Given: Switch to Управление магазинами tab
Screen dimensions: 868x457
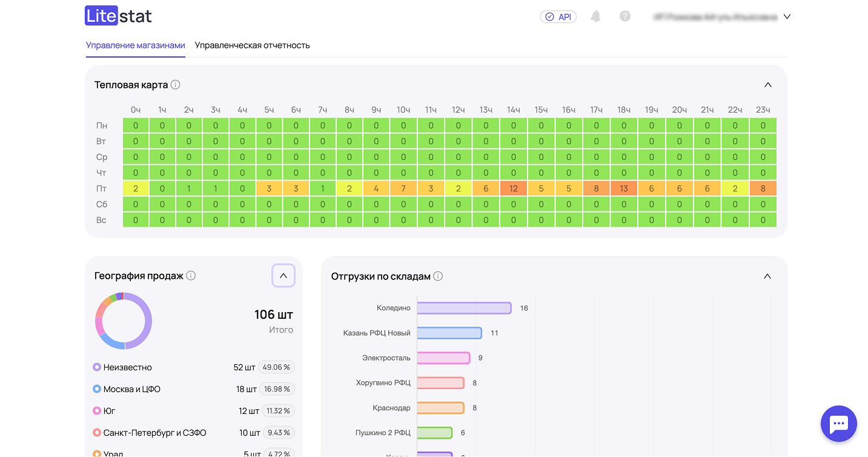Looking at the screenshot, I should (x=135, y=45).
